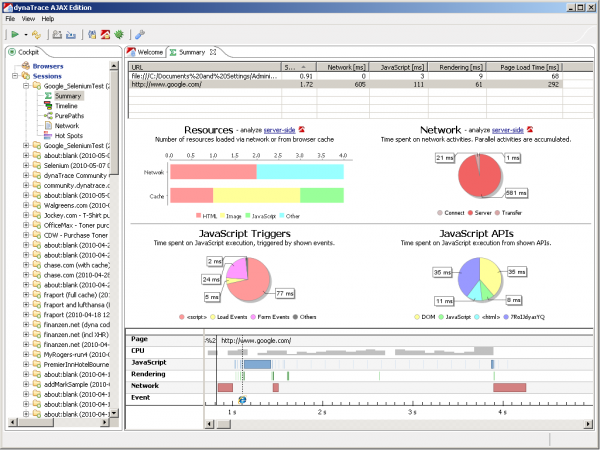Click the blue import session toolbar icon

pos(71,35)
